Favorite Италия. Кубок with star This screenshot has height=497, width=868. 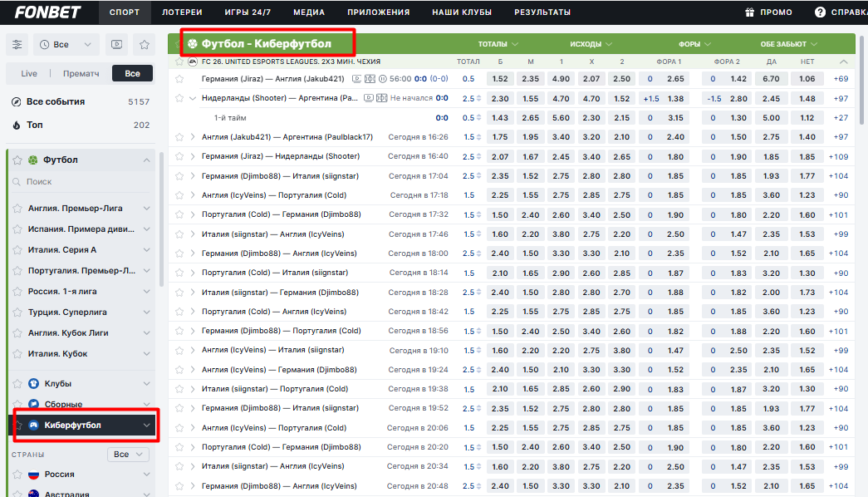click(17, 354)
